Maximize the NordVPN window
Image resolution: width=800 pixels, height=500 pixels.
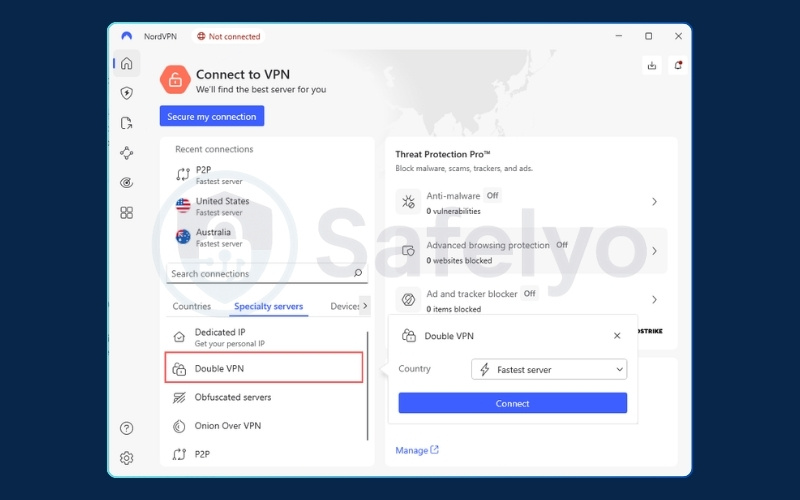648,36
